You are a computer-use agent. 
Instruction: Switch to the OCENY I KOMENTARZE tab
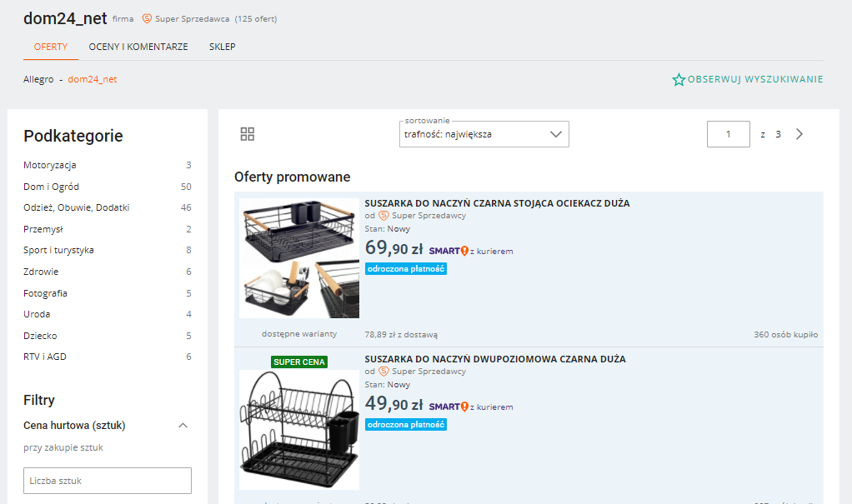click(138, 47)
